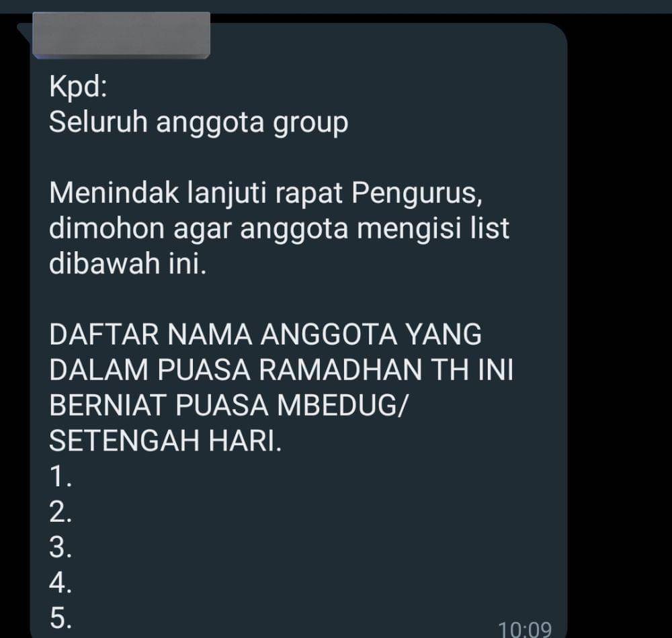672x638 pixels.
Task: Tap the word "MBEDUG/" in the message
Action: (x=341, y=406)
